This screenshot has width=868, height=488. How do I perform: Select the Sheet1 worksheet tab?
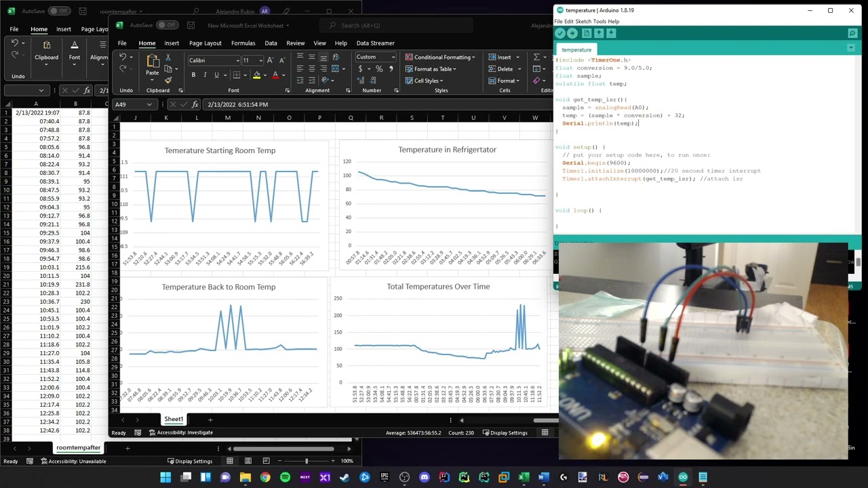coord(174,420)
